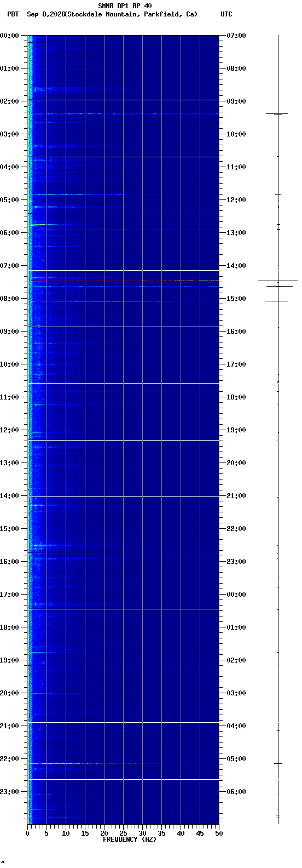This screenshot has height=868, width=302.
Task: Click the 06:00 label on UTC axis
Action: click(x=236, y=792)
